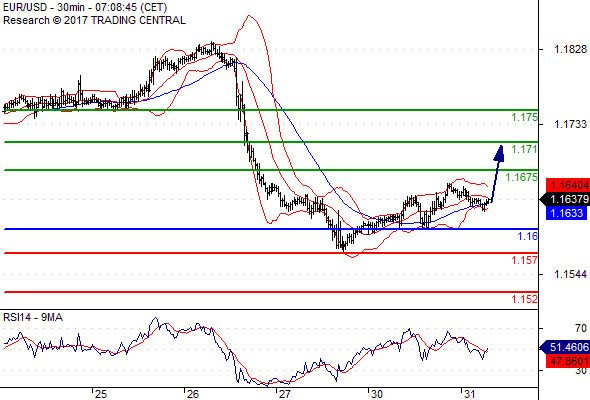Select the date marker 31 on time axis
Screen dimensions: 590x400
pos(469,394)
